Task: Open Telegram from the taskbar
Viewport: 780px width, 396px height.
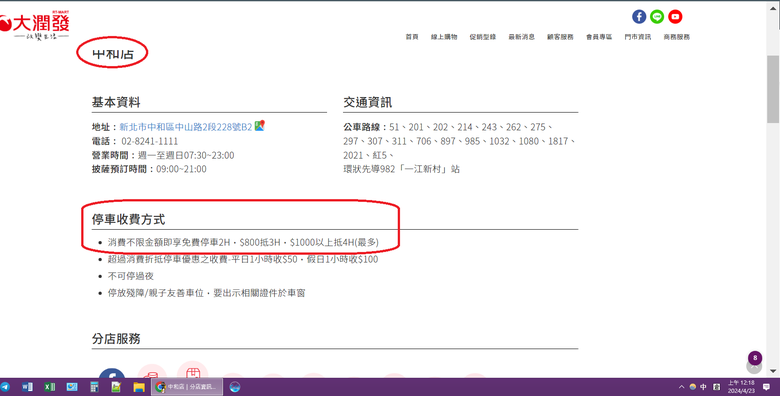Action: (5, 387)
